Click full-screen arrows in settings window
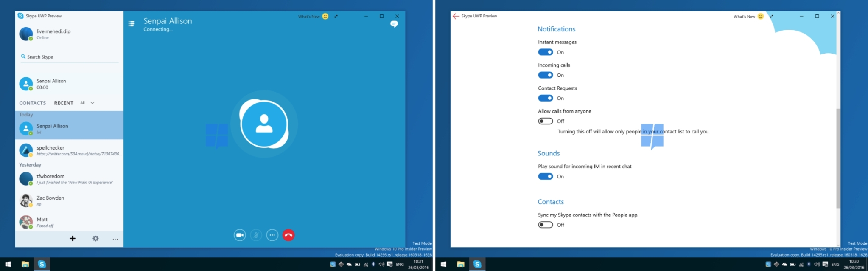Image resolution: width=868 pixels, height=271 pixels. [x=771, y=17]
